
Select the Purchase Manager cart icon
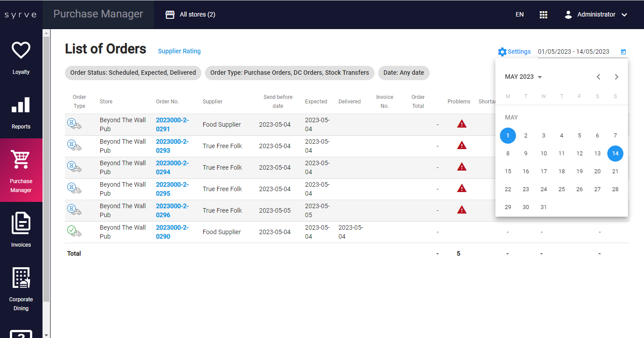[21, 160]
